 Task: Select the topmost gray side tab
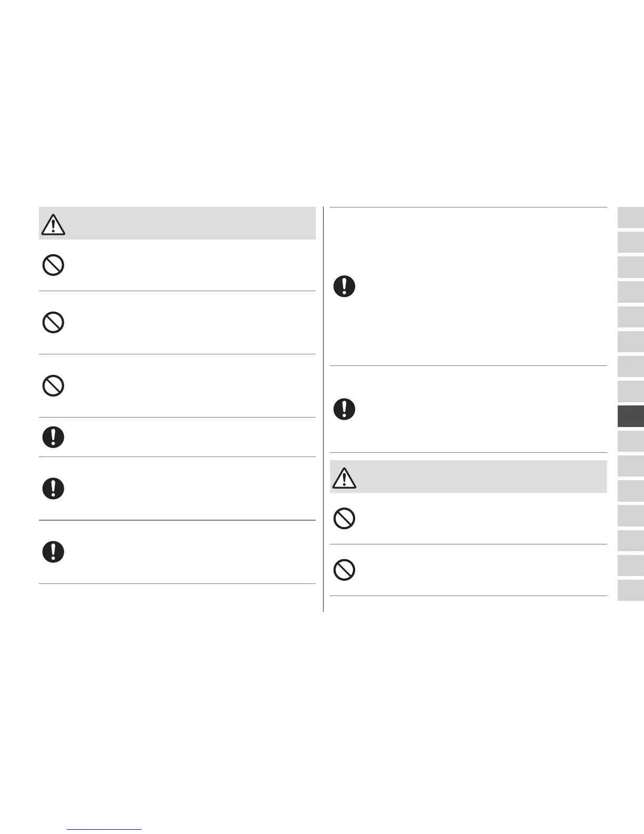click(x=630, y=217)
